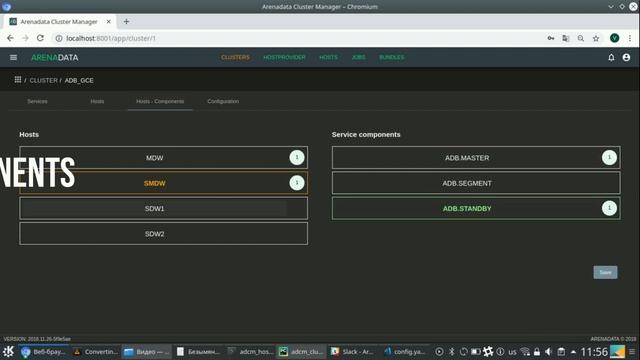Click the browser forward arrow
This screenshot has width=640, height=360.
tap(25, 38)
